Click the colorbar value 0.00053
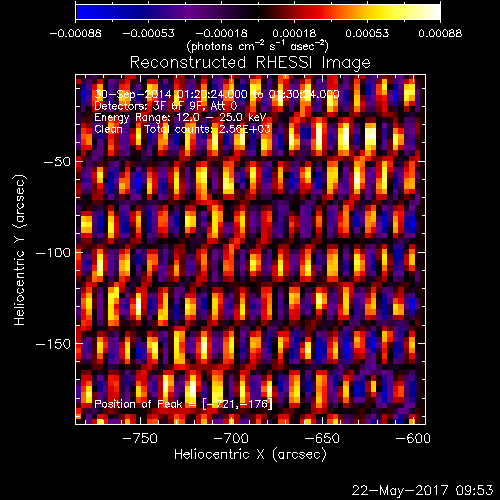The width and height of the screenshot is (500, 500). click(367, 33)
